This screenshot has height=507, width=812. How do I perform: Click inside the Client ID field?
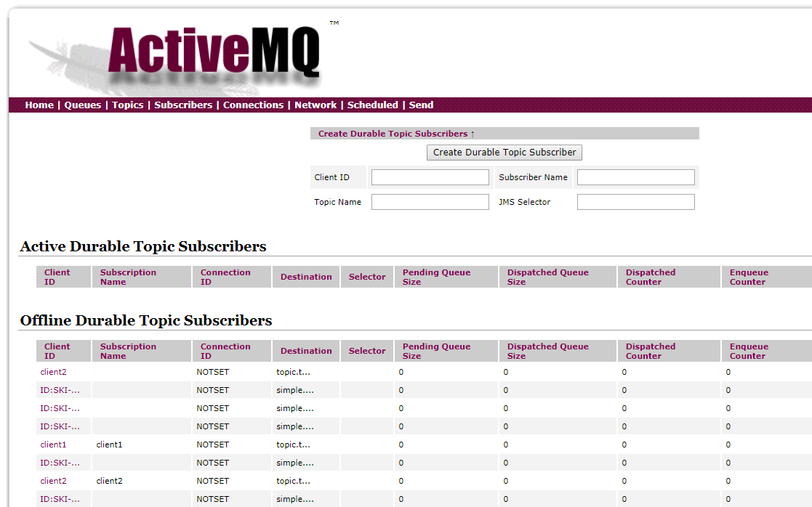coord(430,177)
